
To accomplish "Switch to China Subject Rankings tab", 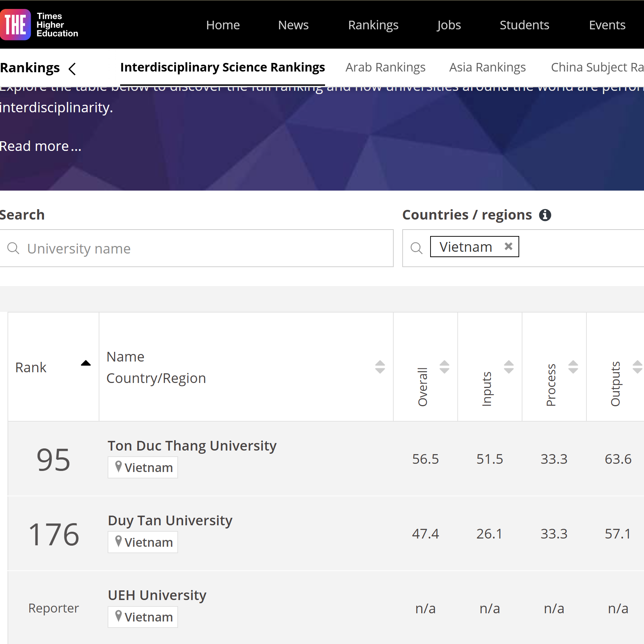I will [x=597, y=67].
